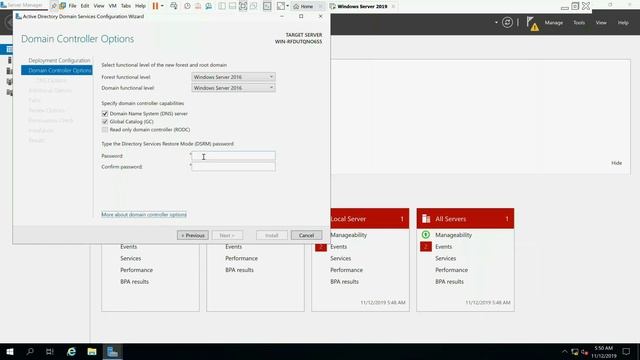This screenshot has height=360, width=640.
Task: Click the take snapshot clock icon
Action: point(187,6)
